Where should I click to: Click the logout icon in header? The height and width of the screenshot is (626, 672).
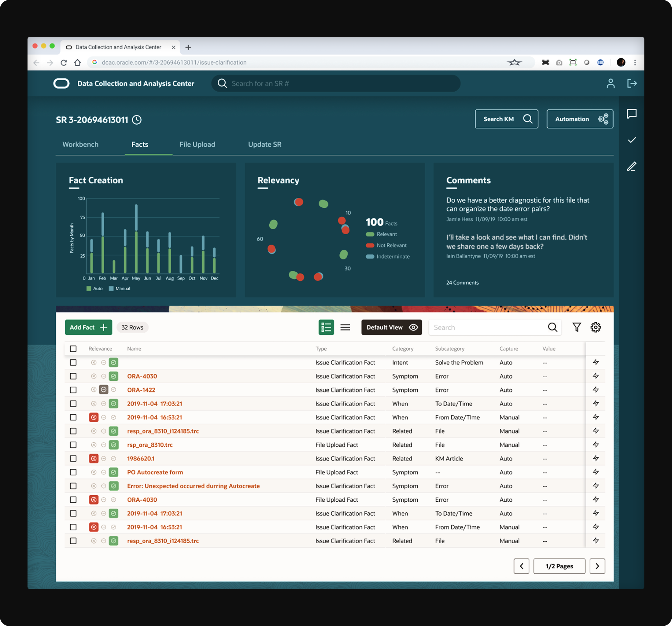(631, 83)
